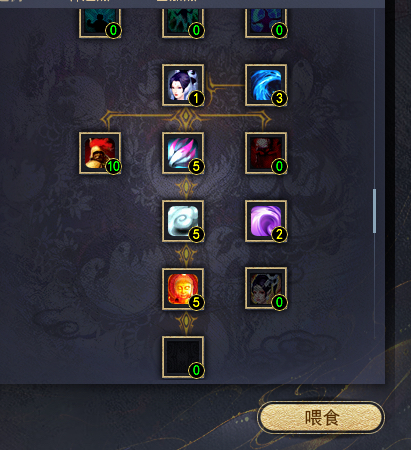Image resolution: width=411 pixels, height=450 pixels.
Task: Click the dark red demon skill icon
Action: click(266, 153)
